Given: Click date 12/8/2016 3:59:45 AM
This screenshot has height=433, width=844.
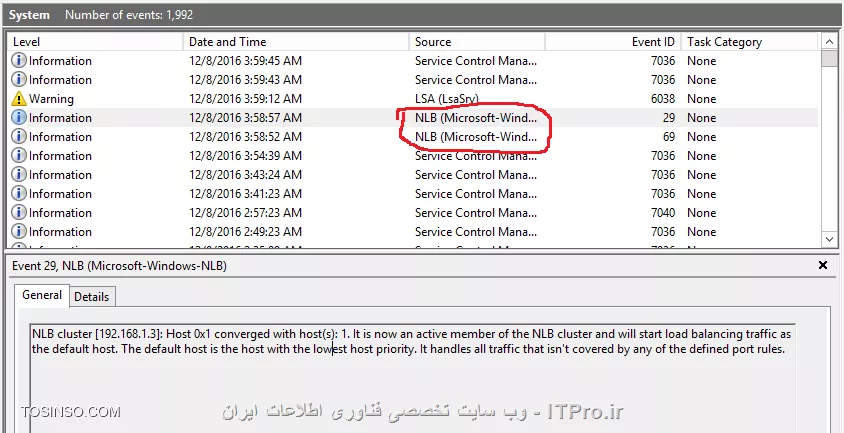Looking at the screenshot, I should point(245,61).
